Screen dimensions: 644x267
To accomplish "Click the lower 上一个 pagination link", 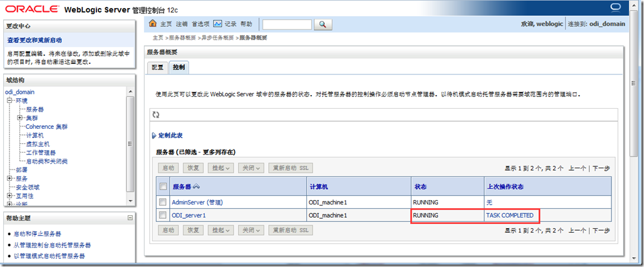I will click(x=578, y=231).
